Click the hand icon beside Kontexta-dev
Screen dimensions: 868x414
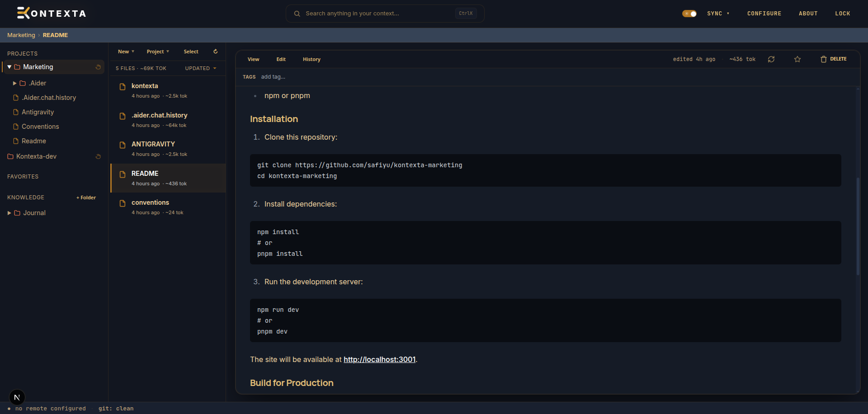98,156
